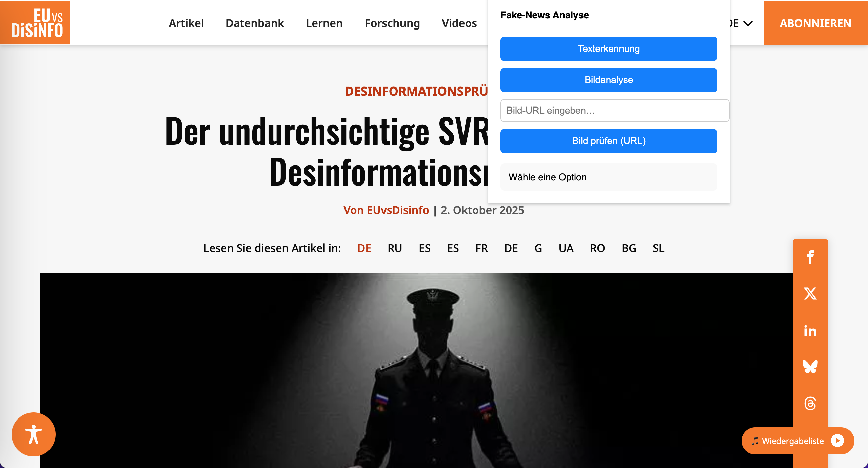
Task: Share article on X (Twitter)
Action: [x=810, y=294]
